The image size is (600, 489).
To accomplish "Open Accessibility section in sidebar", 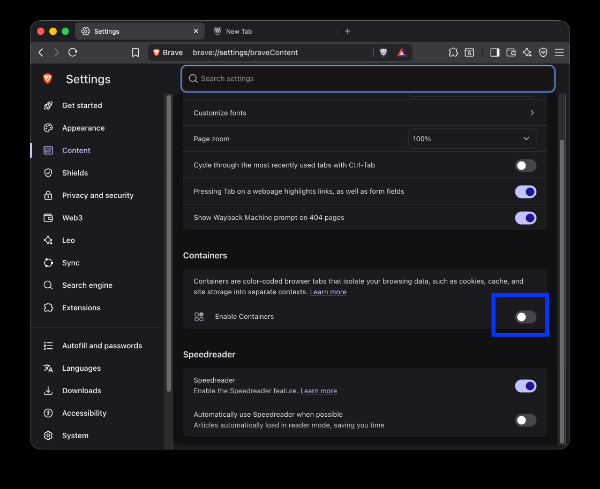I will tap(84, 413).
